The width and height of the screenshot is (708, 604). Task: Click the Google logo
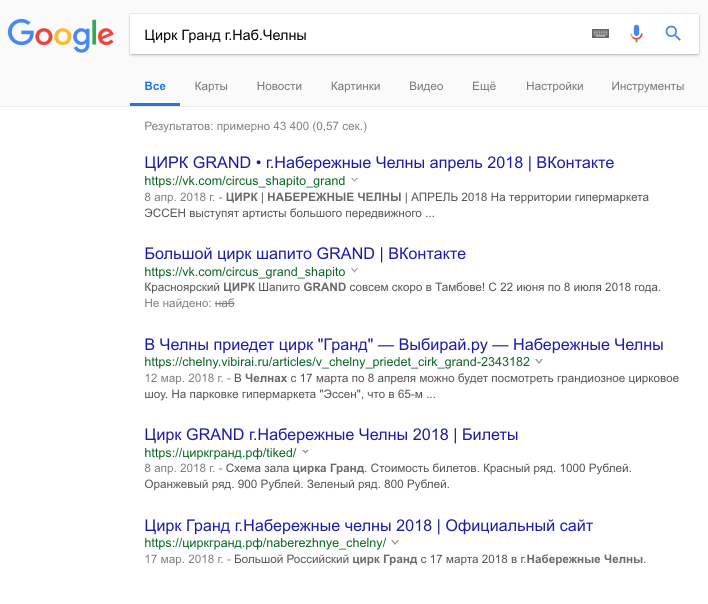pos(60,35)
